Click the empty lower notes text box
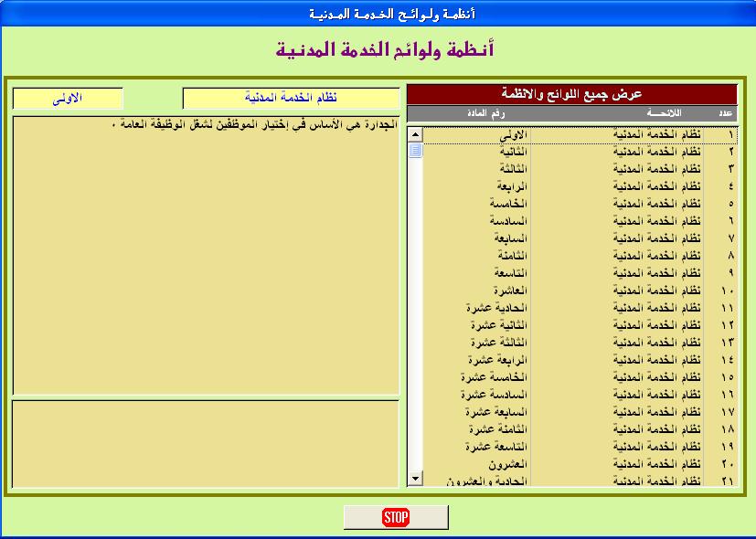The image size is (756, 539). (x=206, y=444)
